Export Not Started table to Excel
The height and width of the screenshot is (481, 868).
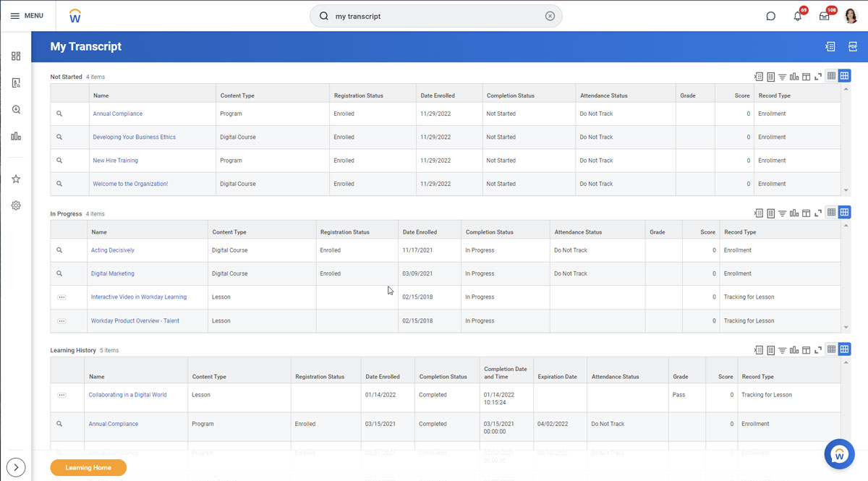758,76
